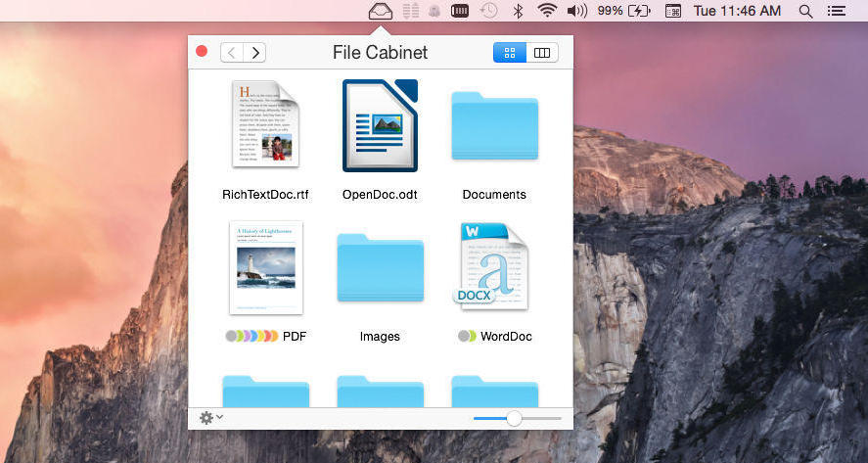Click the Documents folder name
Image resolution: width=868 pixels, height=463 pixels.
(x=494, y=195)
